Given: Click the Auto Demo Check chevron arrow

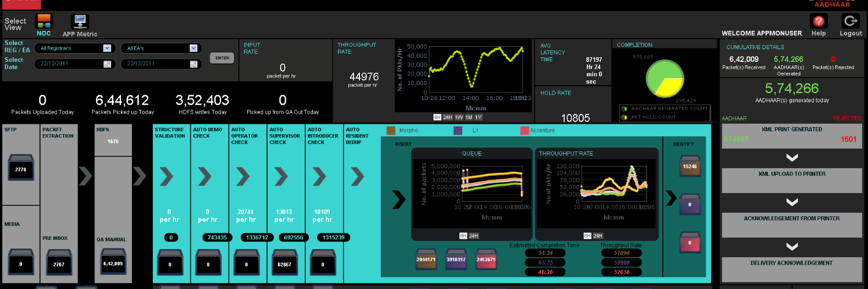Looking at the screenshot, I should click(x=204, y=176).
